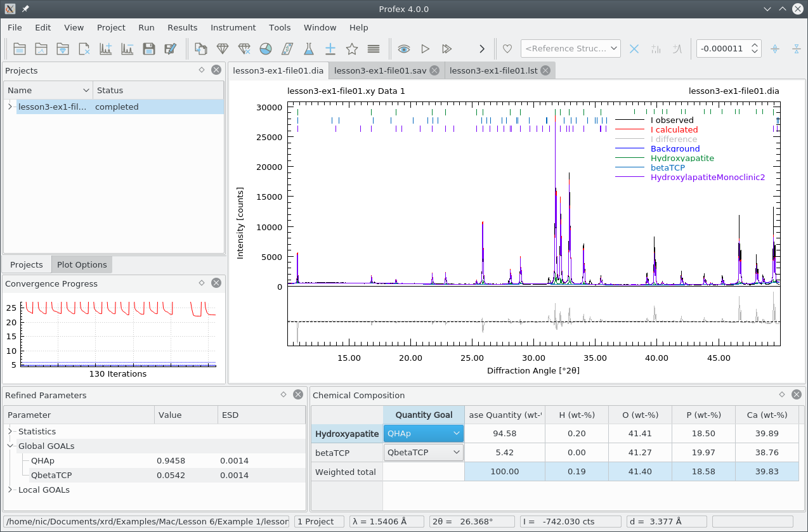Select the Projects bottom tab
Image resolution: width=808 pixels, height=532 pixels.
coord(27,264)
